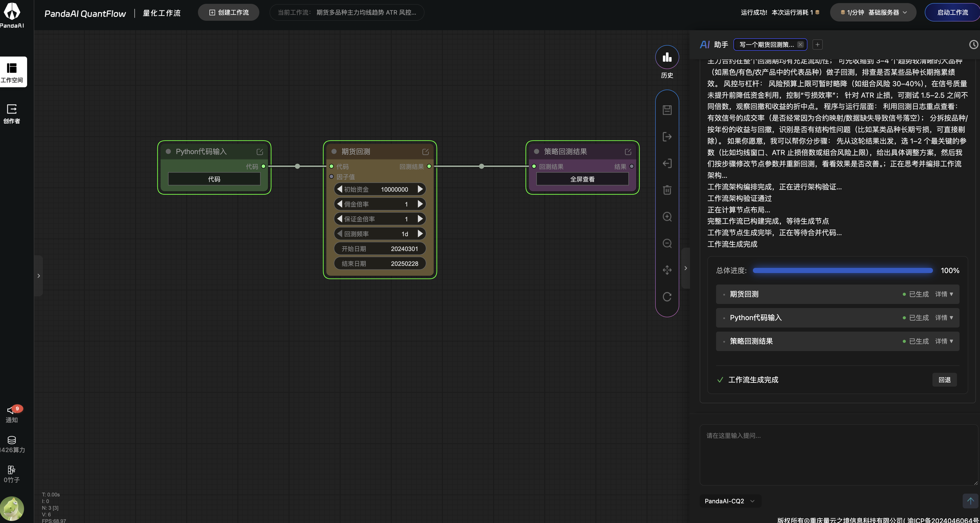Click the 总体进度 progress bar
980x523 pixels.
pyautogui.click(x=843, y=271)
